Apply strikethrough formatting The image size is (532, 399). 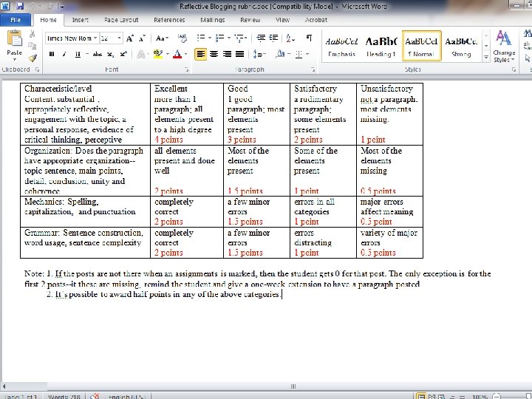click(x=98, y=54)
